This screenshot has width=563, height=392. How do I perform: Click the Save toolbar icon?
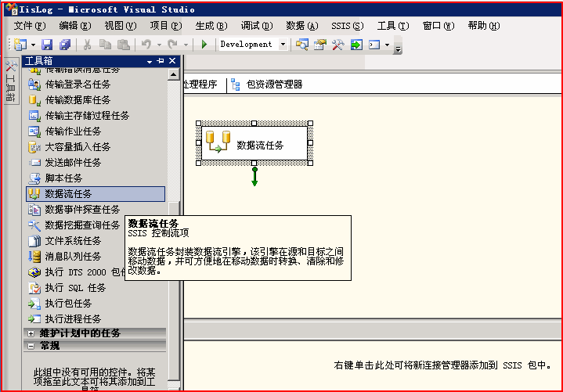(47, 45)
